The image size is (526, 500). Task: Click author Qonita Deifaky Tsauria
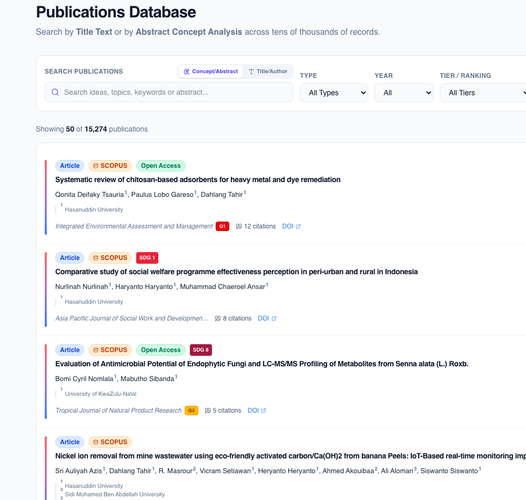(89, 195)
